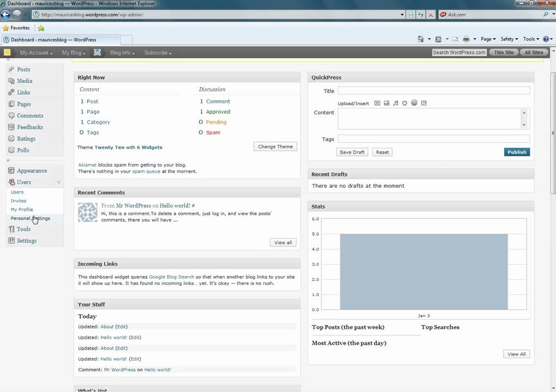The width and height of the screenshot is (556, 392).
Task: Click the Add Media gear-shaped icon in QuickPress
Action: (404, 103)
